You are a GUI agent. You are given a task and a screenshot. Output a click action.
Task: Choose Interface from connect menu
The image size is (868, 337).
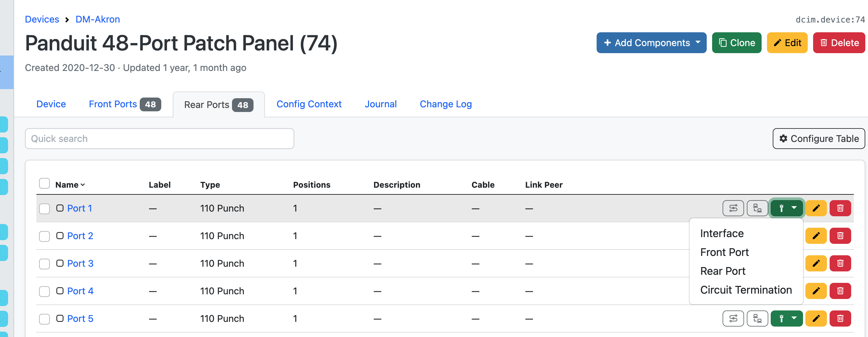click(x=722, y=234)
